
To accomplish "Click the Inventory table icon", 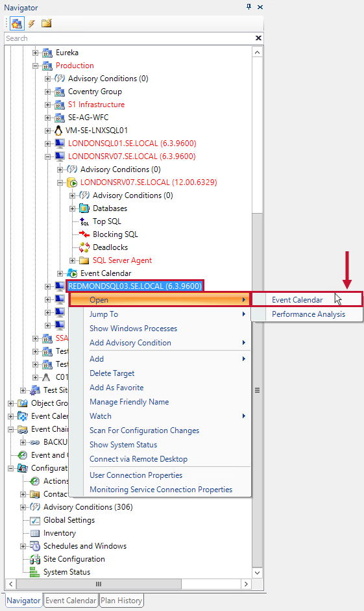I will coord(35,533).
